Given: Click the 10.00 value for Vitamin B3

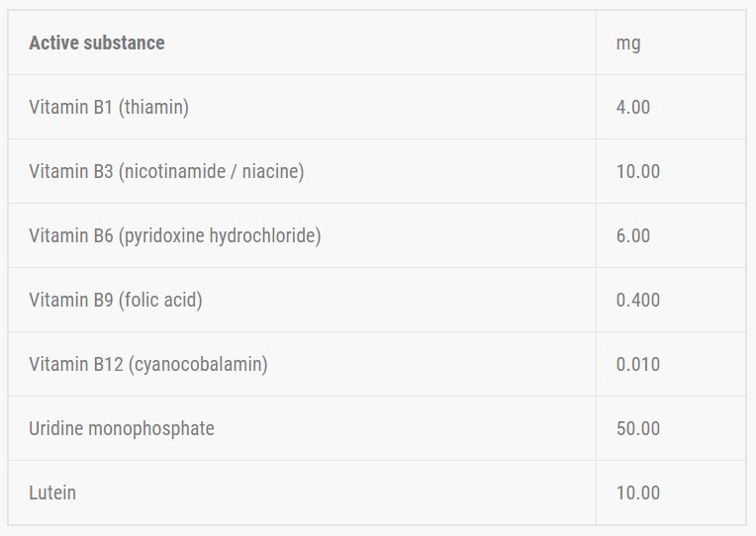Looking at the screenshot, I should tap(637, 171).
